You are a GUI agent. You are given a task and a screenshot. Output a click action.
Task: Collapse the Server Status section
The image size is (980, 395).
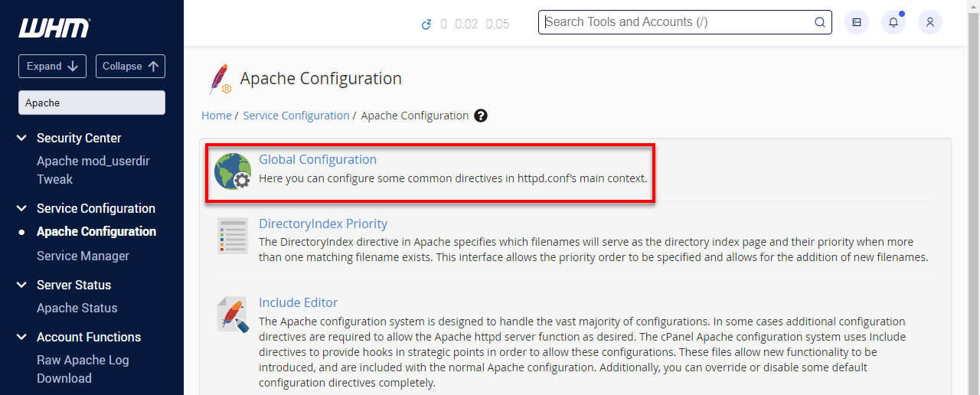(22, 285)
